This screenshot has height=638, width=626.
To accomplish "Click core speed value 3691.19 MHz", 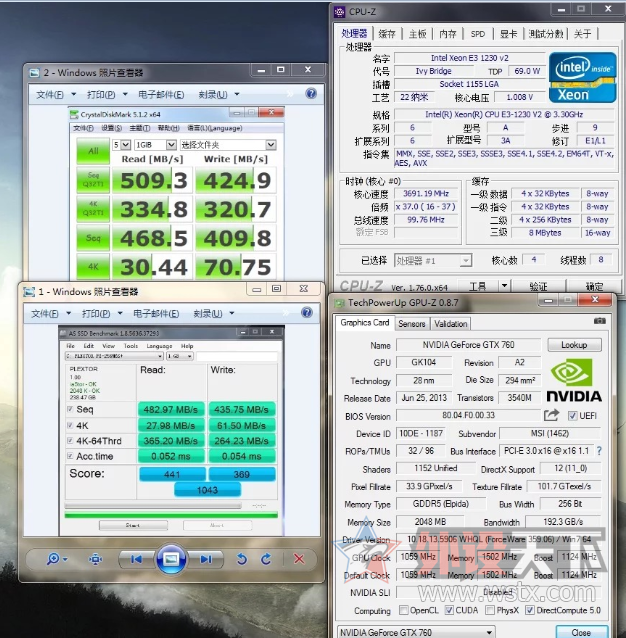I will point(426,194).
